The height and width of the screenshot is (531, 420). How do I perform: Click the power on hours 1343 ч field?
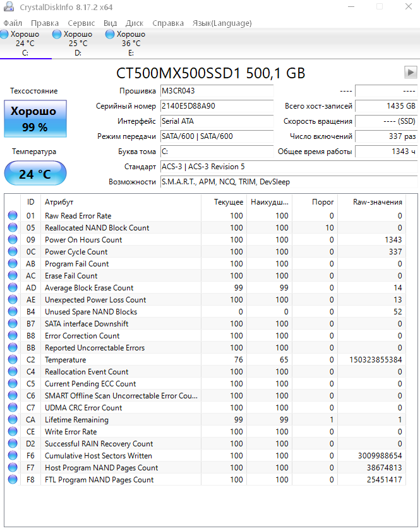tap(386, 152)
